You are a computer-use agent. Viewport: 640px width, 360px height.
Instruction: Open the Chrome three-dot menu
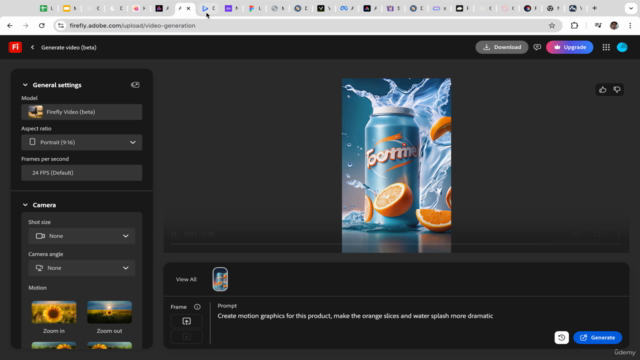(630, 25)
